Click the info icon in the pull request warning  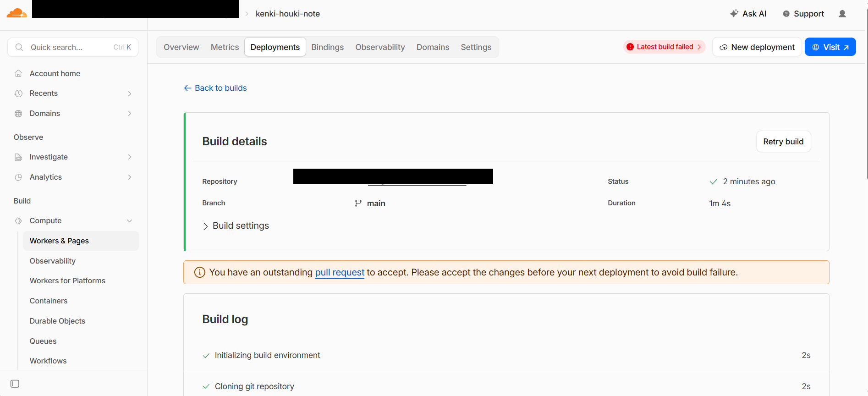tap(200, 272)
